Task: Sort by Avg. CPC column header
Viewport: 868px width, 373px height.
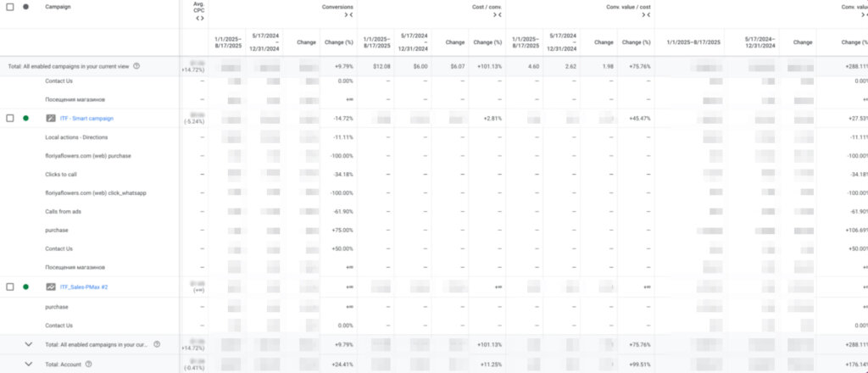Action: (x=199, y=7)
